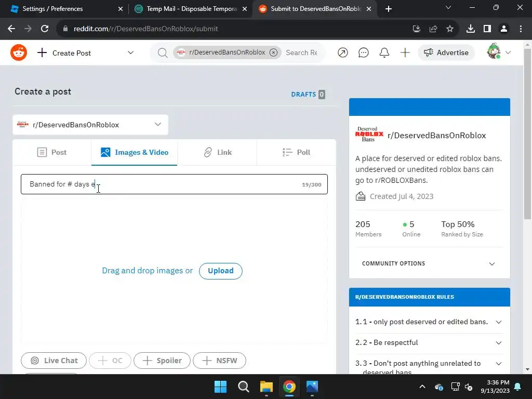Image resolution: width=532 pixels, height=399 pixels.
Task: Open Chrome three-dot menu
Action: [x=521, y=29]
